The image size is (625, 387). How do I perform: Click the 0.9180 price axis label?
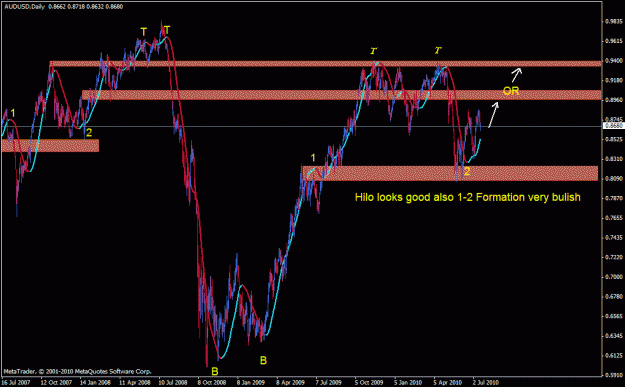tap(614, 80)
